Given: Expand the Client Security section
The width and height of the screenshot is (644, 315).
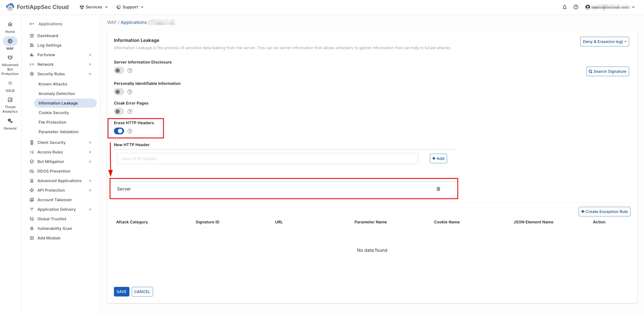Looking at the screenshot, I should pos(61,142).
